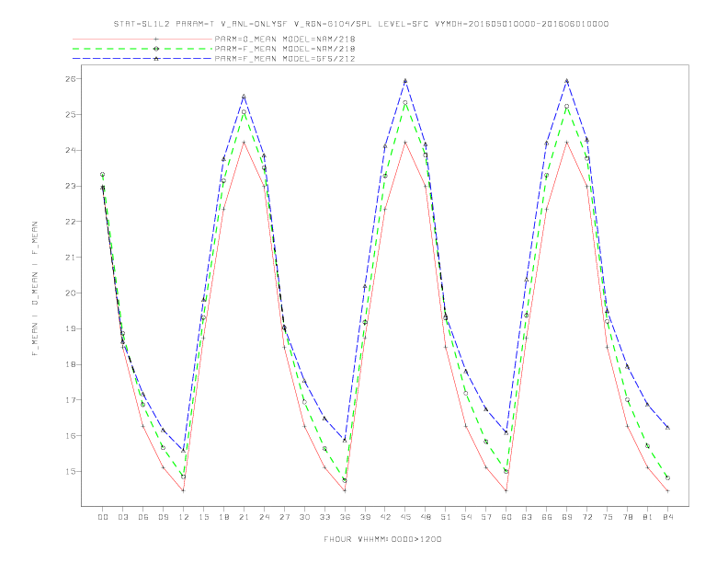Click red O_MEAN plus marker at hour 45 peak

[405, 143]
